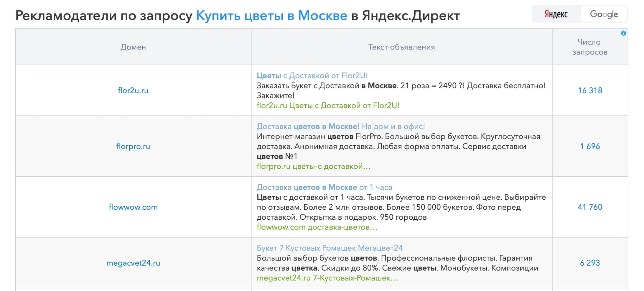Click green URL flowwow.com доставка-цветов
644x291 pixels.
pyautogui.click(x=317, y=227)
